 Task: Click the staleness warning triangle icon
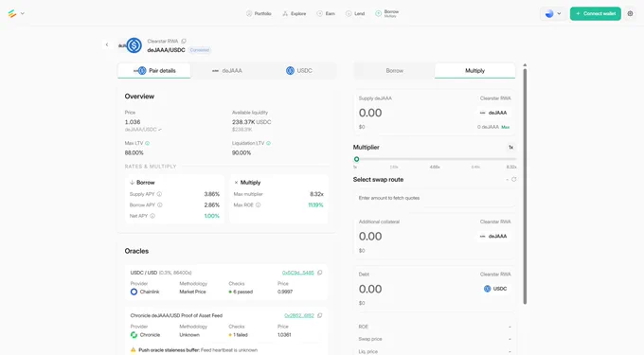[134, 350]
